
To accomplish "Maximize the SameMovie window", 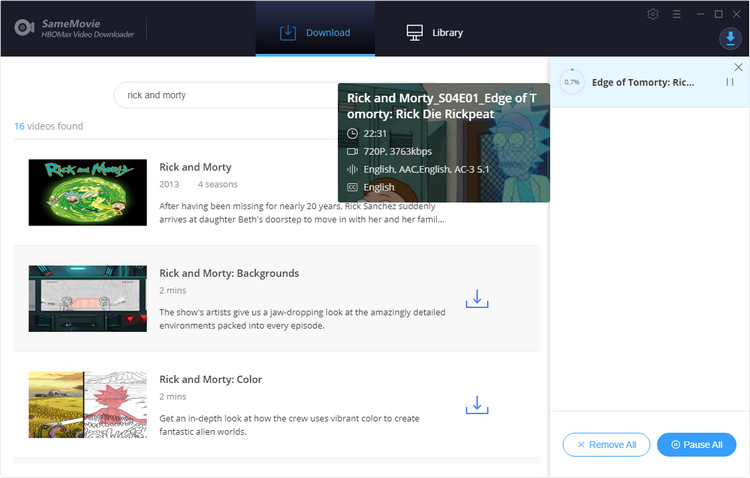I will point(718,14).
